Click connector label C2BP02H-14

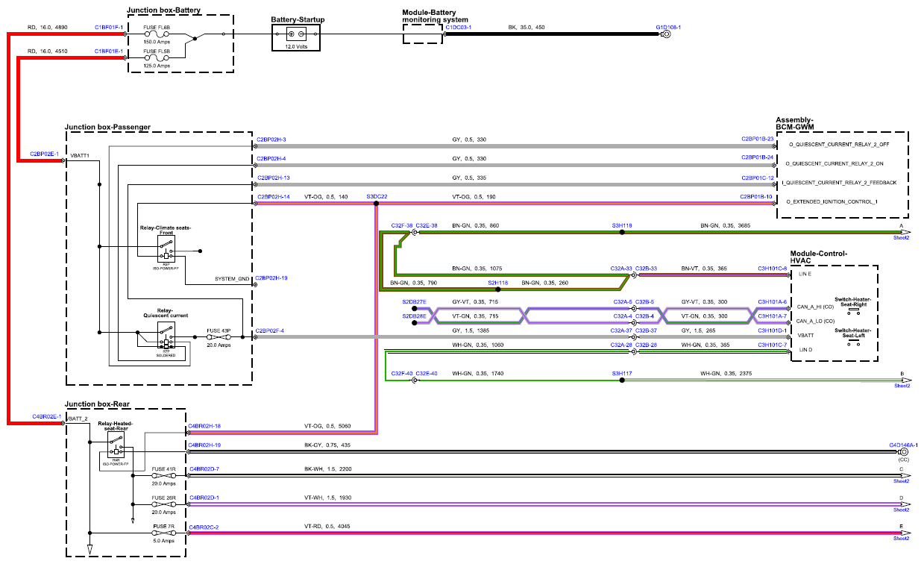click(x=273, y=196)
